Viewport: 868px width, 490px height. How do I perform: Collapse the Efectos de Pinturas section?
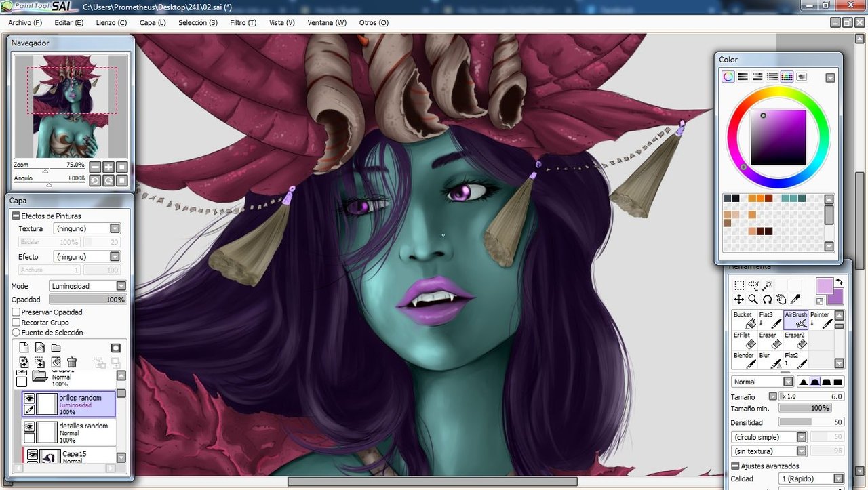click(16, 216)
